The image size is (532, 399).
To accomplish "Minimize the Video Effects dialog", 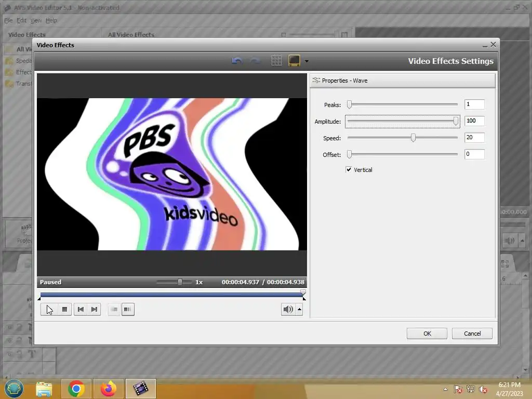I will [x=485, y=45].
